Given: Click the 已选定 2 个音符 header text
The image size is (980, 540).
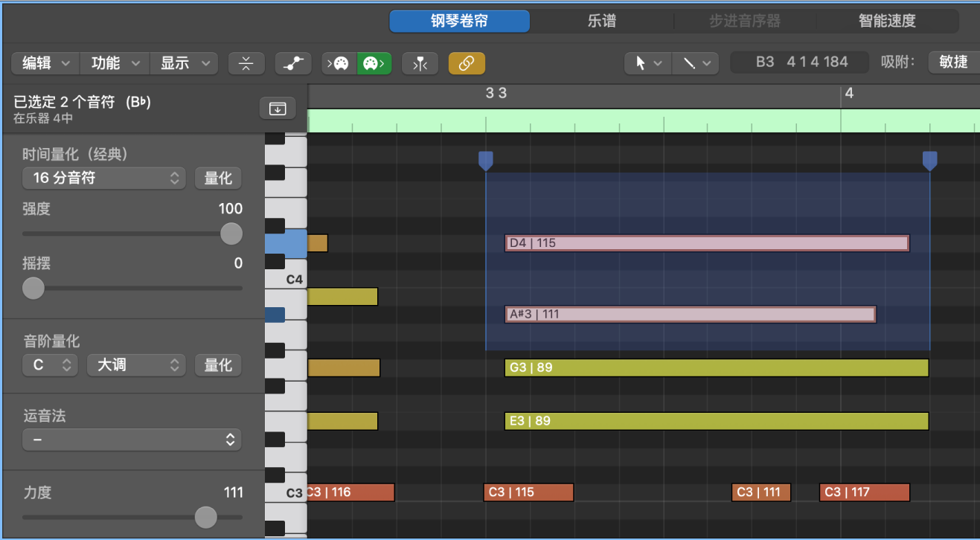Looking at the screenshot, I should click(x=82, y=103).
